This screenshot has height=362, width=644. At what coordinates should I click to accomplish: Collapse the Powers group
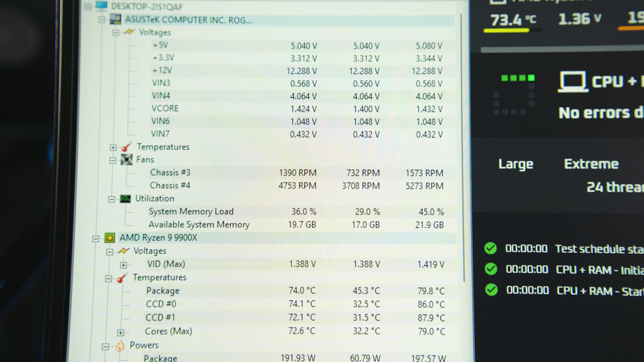pos(106,346)
